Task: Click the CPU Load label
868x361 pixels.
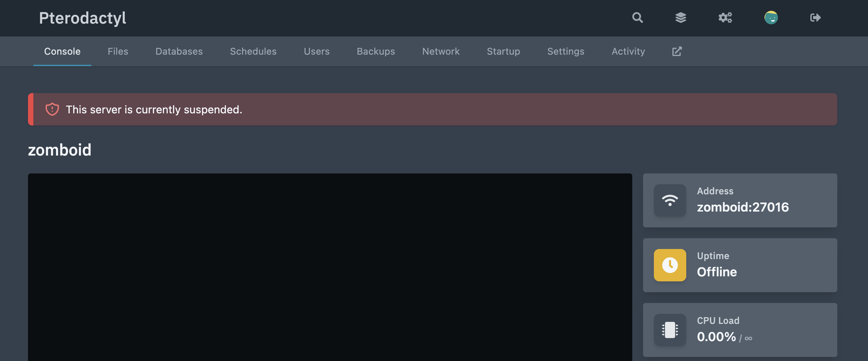Action: click(718, 321)
